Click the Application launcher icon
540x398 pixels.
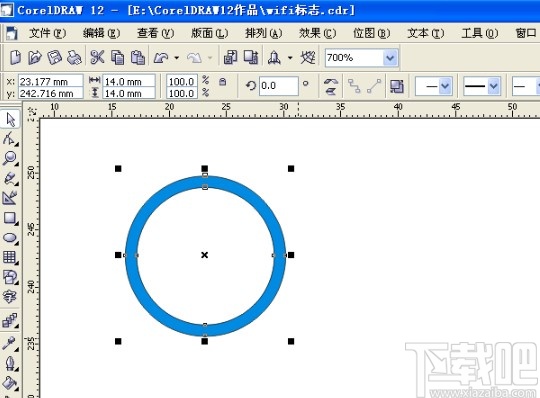274,57
